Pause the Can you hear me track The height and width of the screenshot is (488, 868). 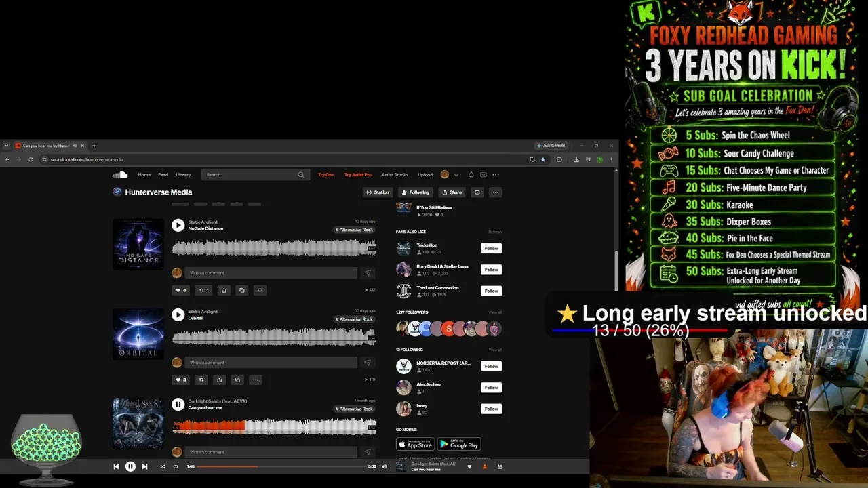178,404
